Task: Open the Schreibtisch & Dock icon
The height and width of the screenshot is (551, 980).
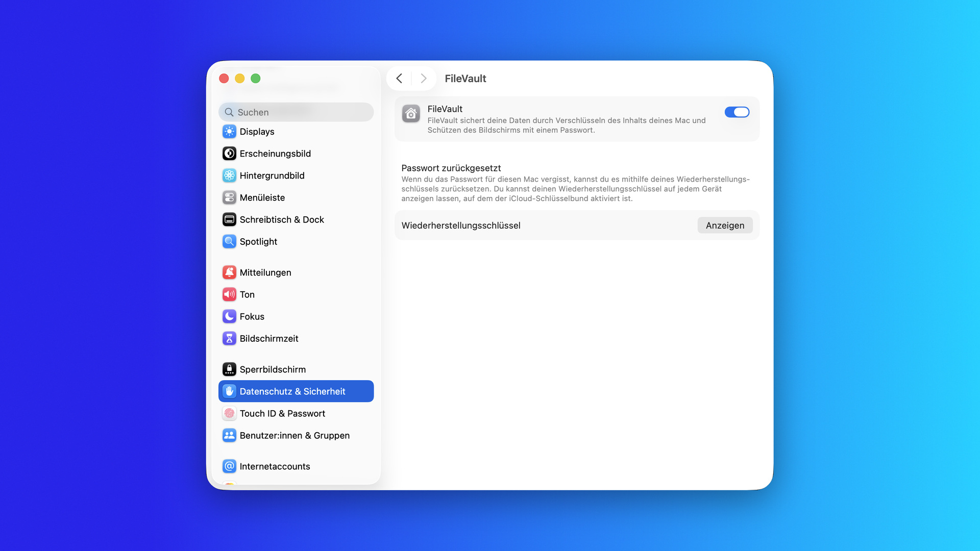Action: [229, 219]
